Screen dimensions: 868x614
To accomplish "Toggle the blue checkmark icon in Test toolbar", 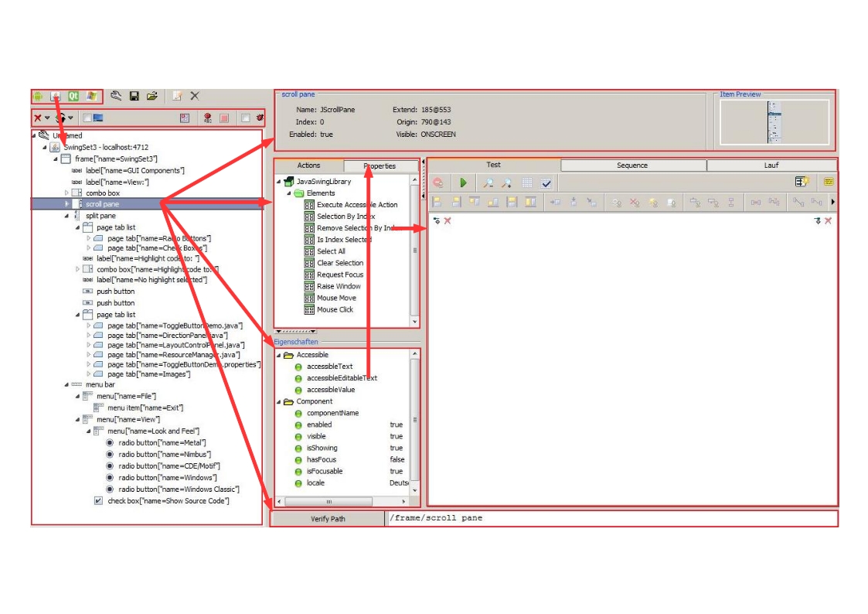I will pyautogui.click(x=546, y=182).
